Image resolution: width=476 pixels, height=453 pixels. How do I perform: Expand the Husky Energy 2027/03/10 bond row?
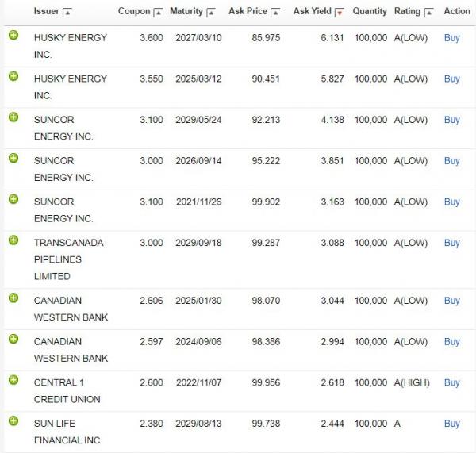pos(13,36)
